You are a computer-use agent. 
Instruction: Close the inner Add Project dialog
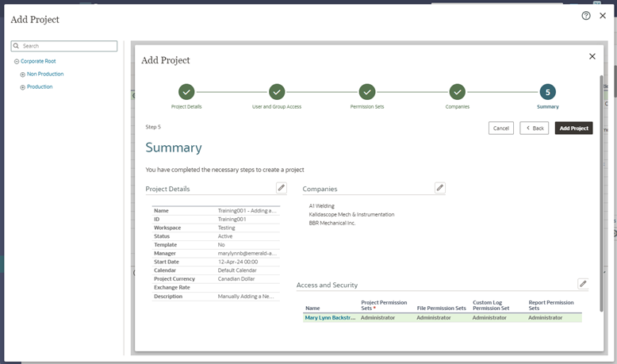pyautogui.click(x=592, y=56)
